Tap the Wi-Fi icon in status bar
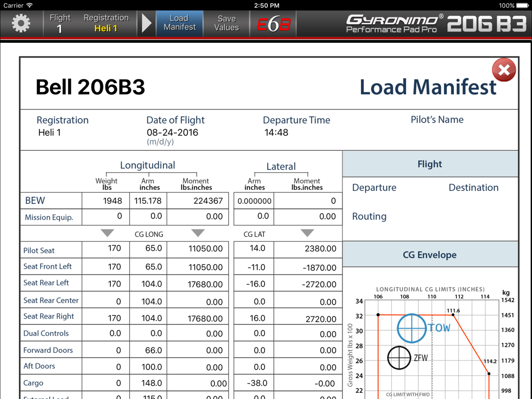Screen dimensions: 532x399 [x=29, y=5]
